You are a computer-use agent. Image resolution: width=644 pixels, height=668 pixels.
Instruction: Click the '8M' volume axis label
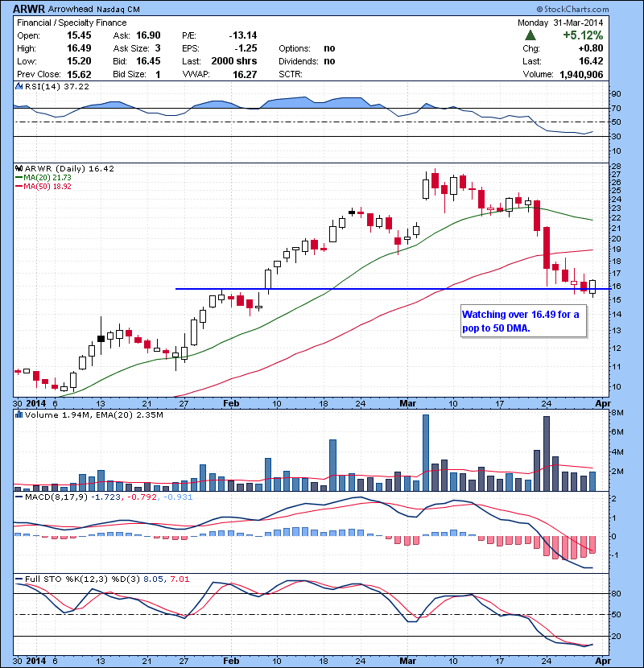tap(617, 412)
